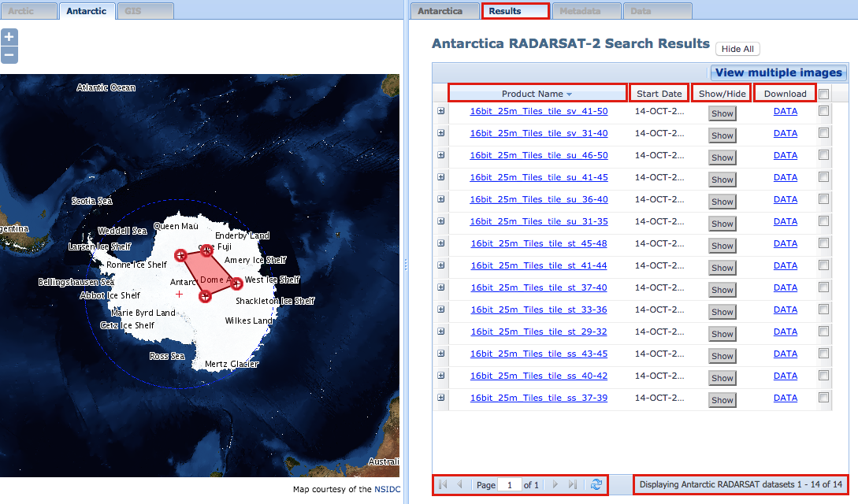858x504 pixels.
Task: Click the selected red polygon on Antarctica
Action: tap(209, 272)
